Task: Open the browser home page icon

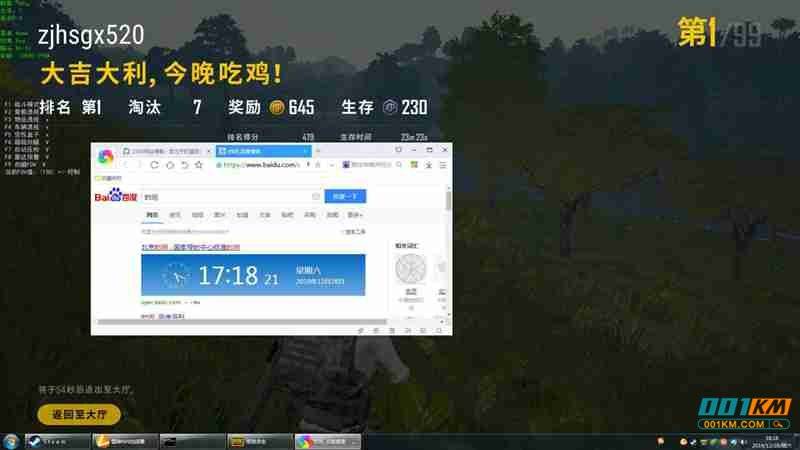Action: (x=170, y=165)
